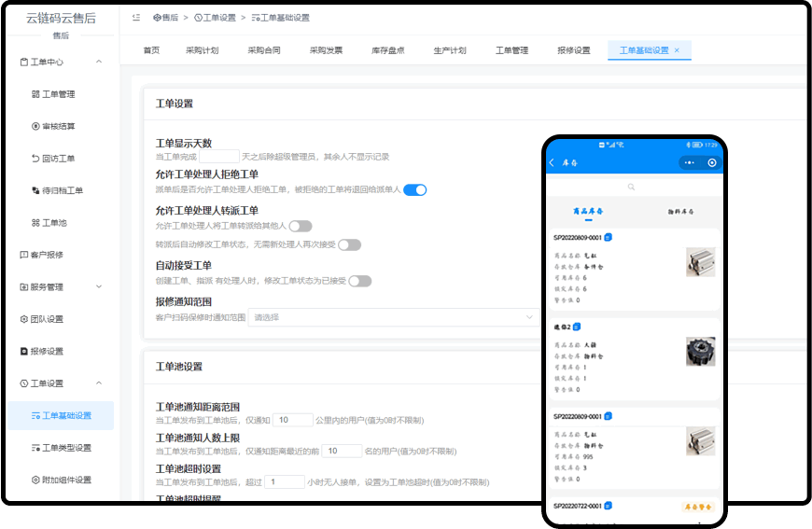Collapse the sidebar with the menu fold icon
812x529 pixels.
coord(136,18)
